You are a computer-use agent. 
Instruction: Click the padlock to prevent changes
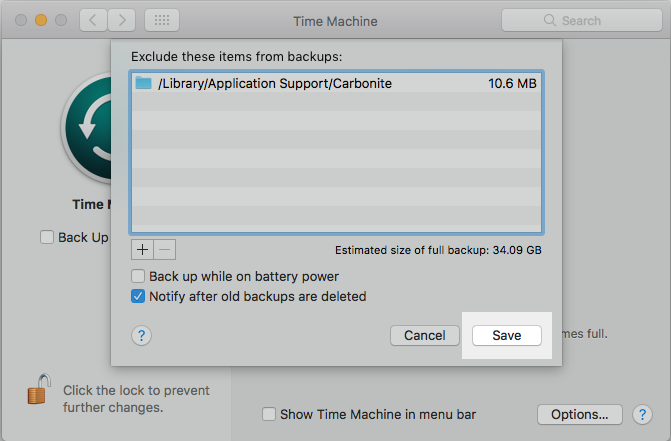[x=39, y=391]
